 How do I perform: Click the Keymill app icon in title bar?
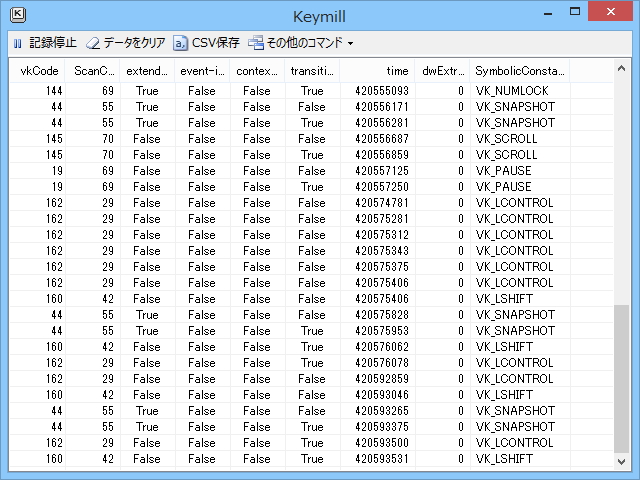point(18,16)
